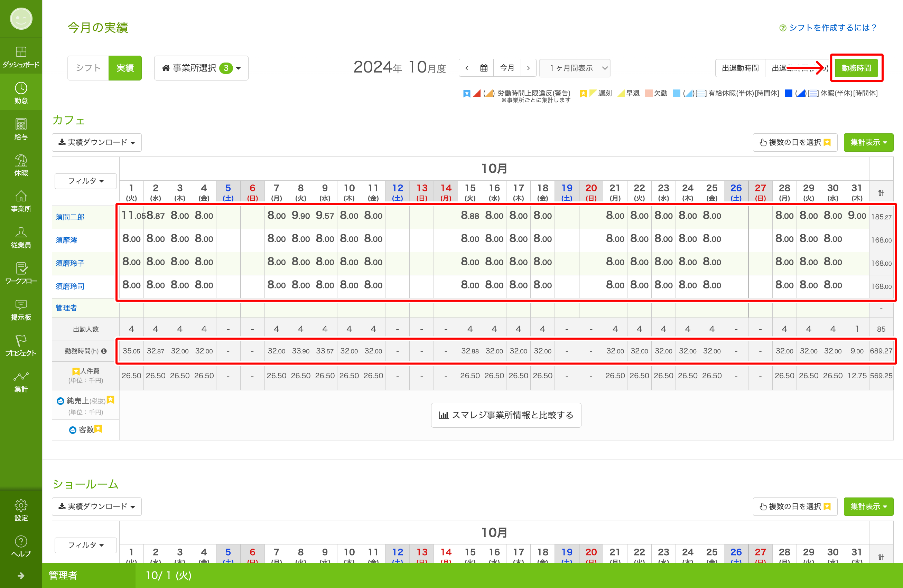Click the 10/ 1 (火) label in bottom bar
The width and height of the screenshot is (903, 588).
168,575
